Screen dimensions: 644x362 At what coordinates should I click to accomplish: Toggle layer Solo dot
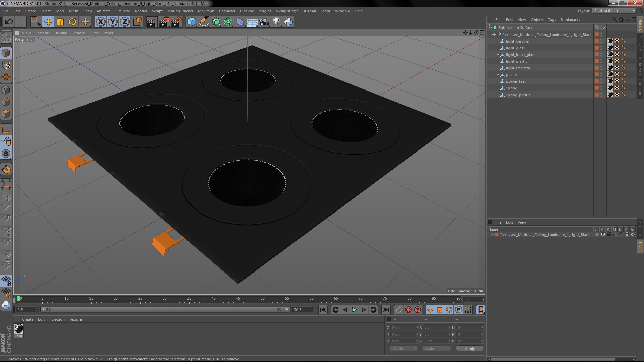pyautogui.click(x=597, y=235)
